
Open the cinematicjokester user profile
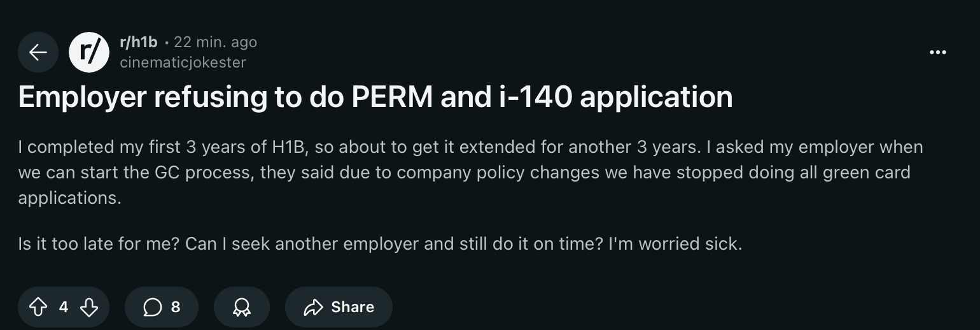183,62
